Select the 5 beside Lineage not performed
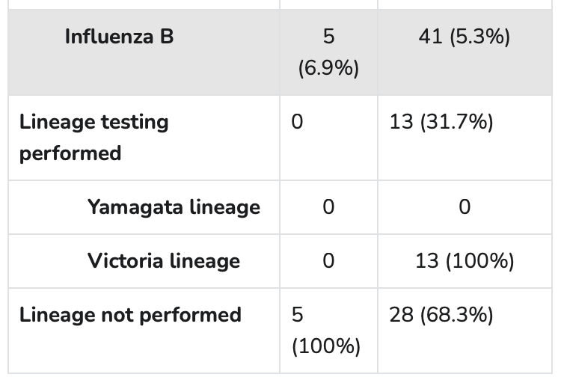Viewport: 567px width, 392px height. coord(297,315)
